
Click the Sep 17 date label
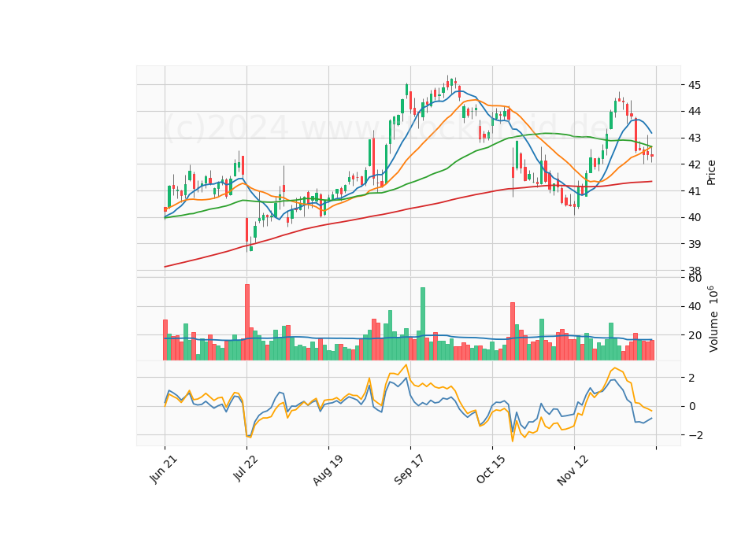[x=409, y=470]
